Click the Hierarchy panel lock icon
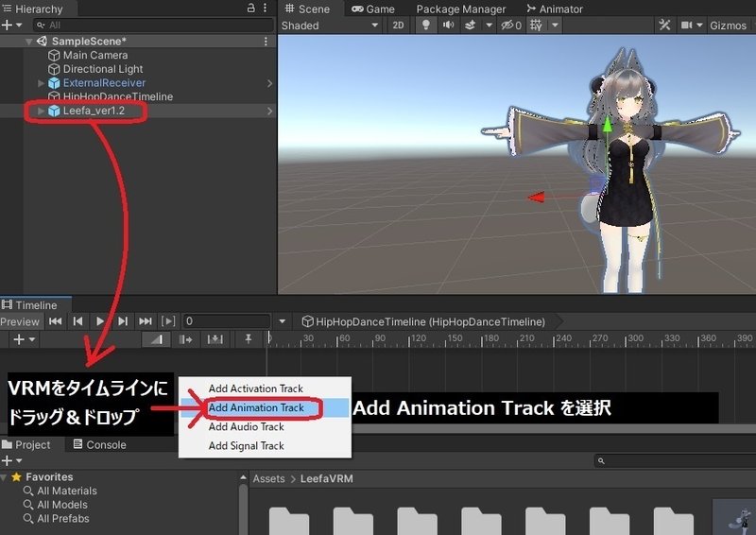Screen dimensions: 756x535 point(250,9)
